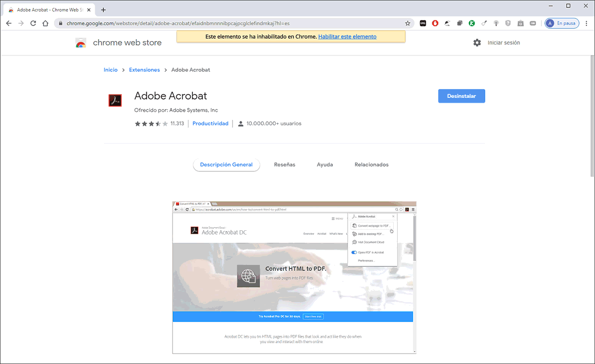Click the gray lightbulb extension icon
This screenshot has height=364, width=595.
point(496,23)
